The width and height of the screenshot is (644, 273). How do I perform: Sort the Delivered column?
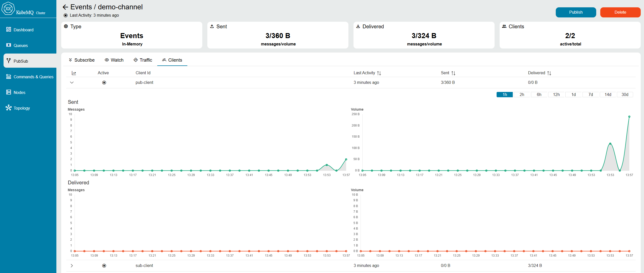pyautogui.click(x=549, y=73)
